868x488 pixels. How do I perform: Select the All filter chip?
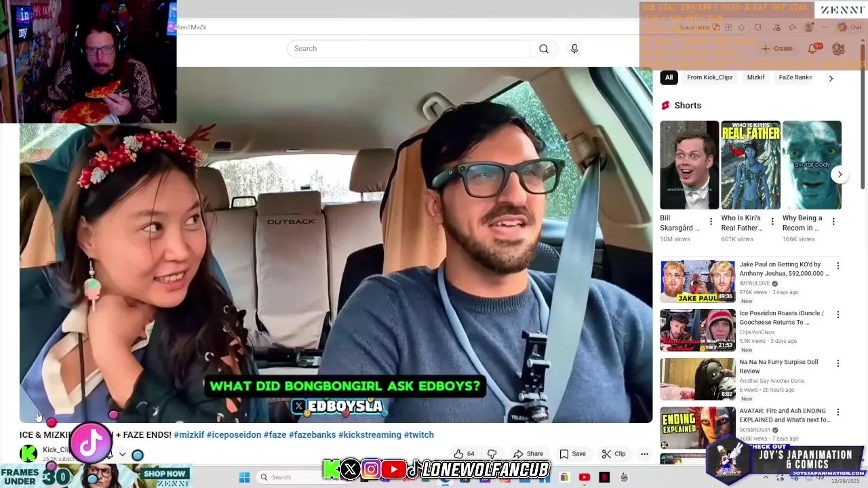(x=669, y=77)
